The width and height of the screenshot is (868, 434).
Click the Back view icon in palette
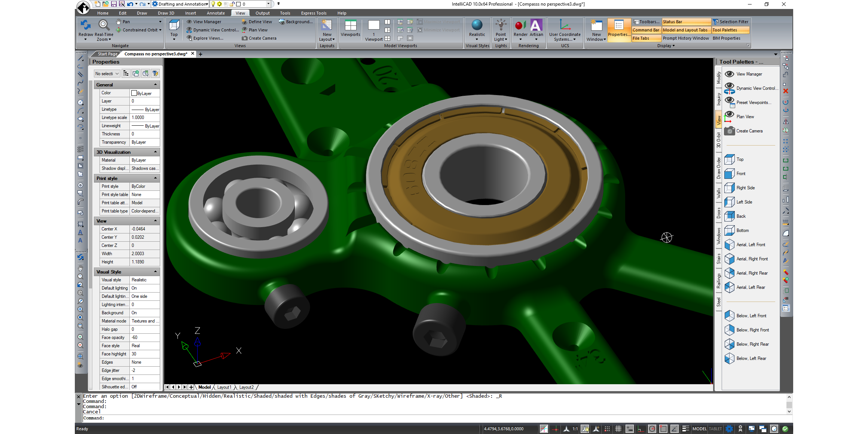point(730,216)
